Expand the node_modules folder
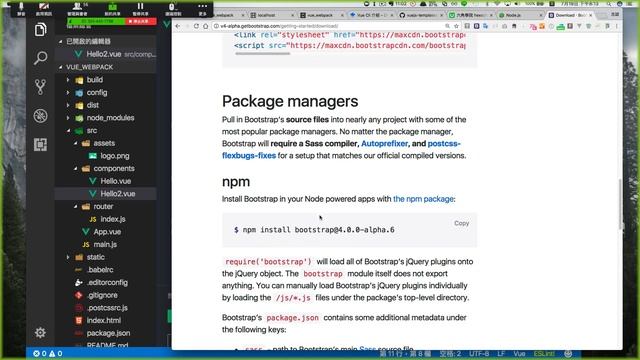640x360 pixels. [x=110, y=118]
